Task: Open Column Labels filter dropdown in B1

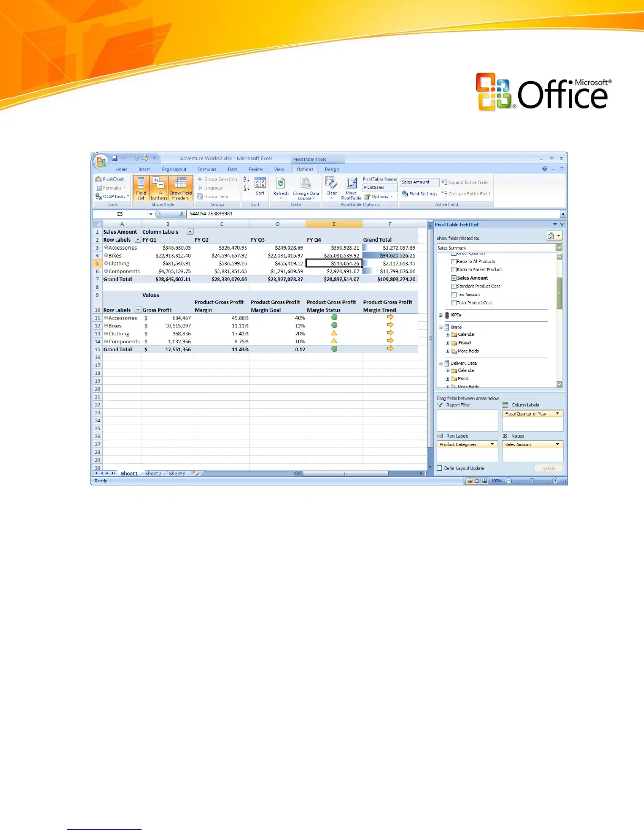Action: (190, 232)
